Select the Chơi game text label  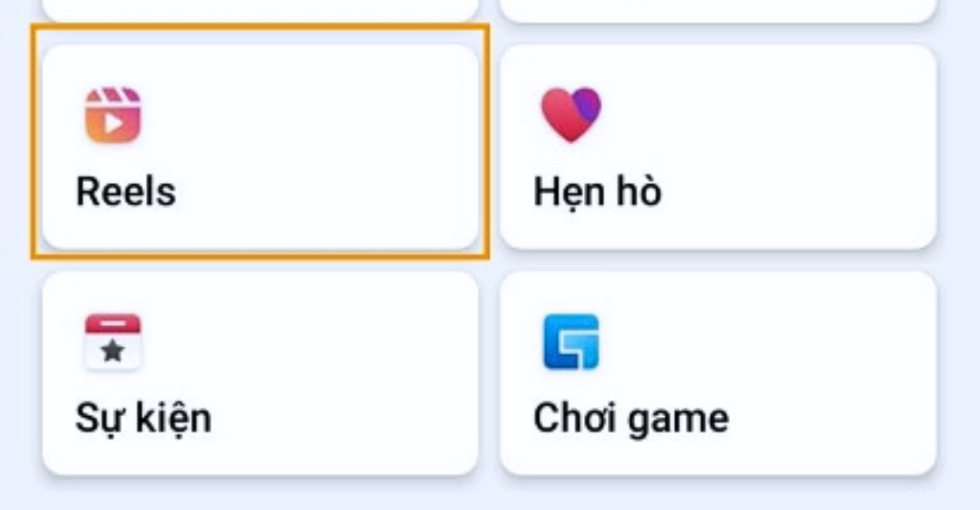pos(631,419)
